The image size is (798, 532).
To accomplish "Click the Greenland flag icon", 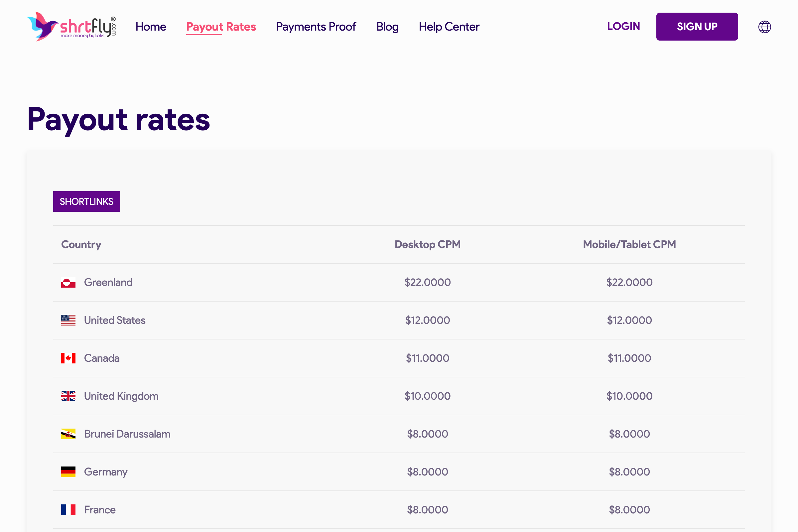I will (x=68, y=282).
